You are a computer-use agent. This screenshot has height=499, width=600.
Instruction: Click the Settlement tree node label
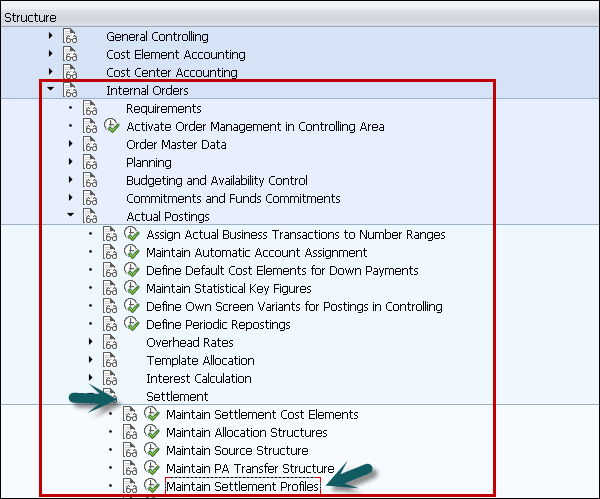point(177,397)
